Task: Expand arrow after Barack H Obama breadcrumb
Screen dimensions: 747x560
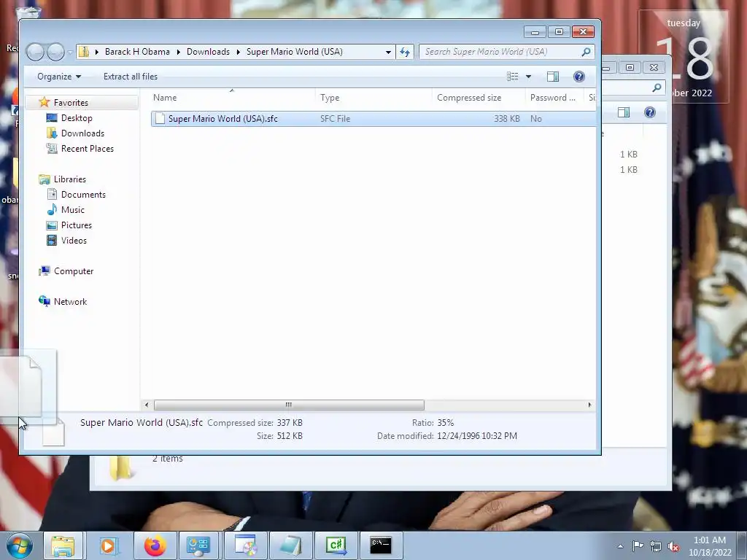Action: coord(178,52)
